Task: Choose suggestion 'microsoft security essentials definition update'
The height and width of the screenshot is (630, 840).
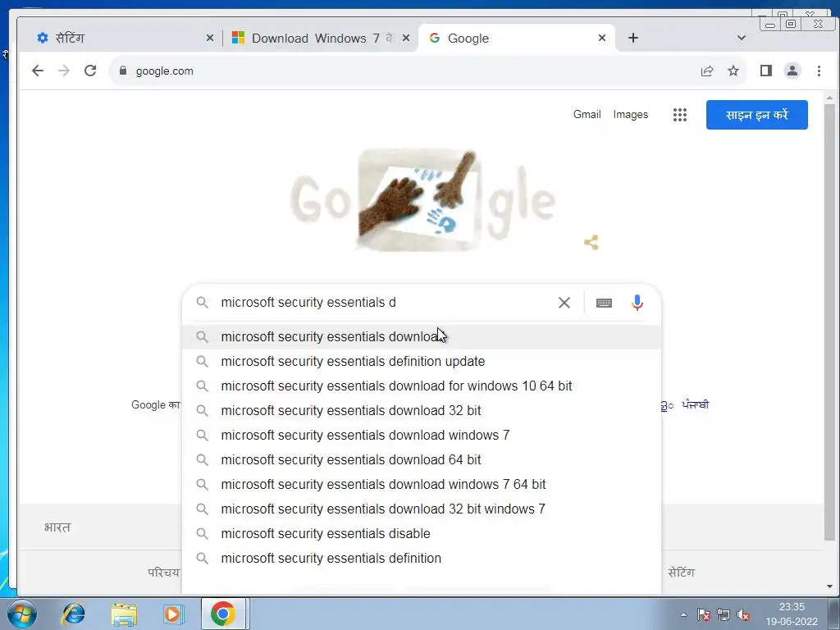Action: [421, 362]
